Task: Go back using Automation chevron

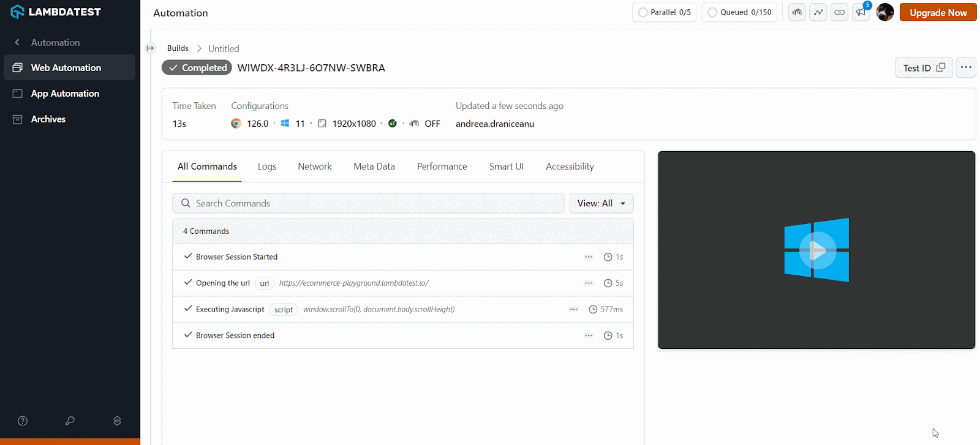Action: pyautogui.click(x=17, y=42)
